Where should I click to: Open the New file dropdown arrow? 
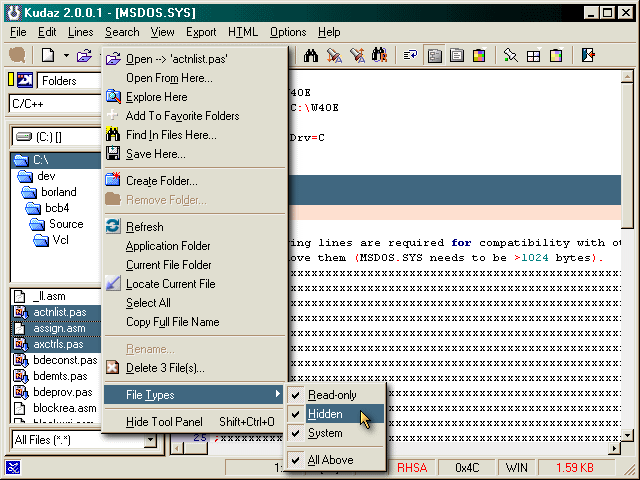coord(66,55)
